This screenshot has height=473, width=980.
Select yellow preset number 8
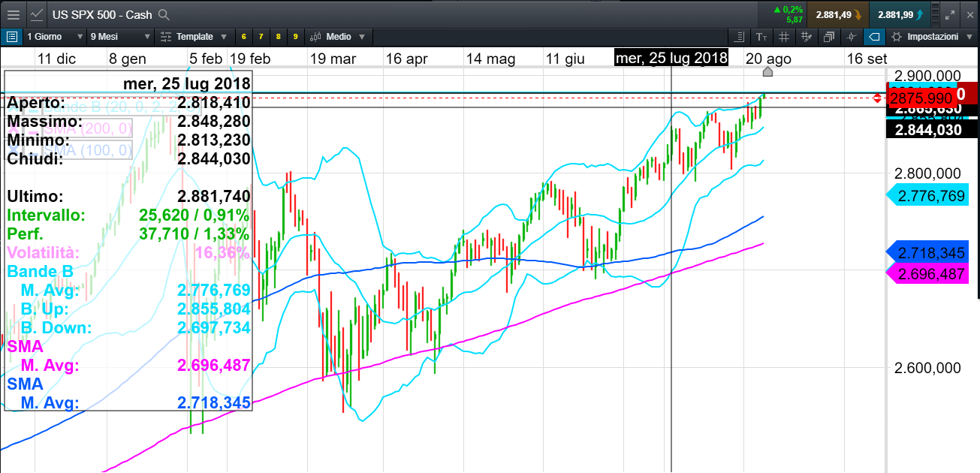tap(278, 36)
